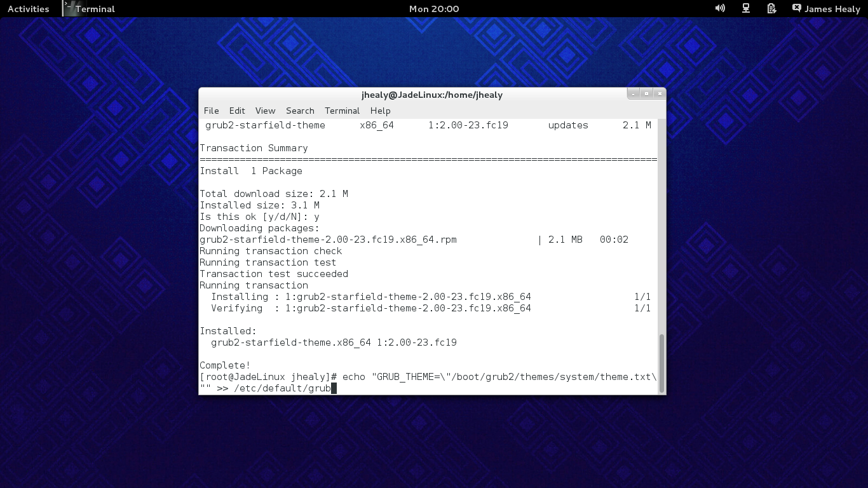Open the wired network status icon
Viewport: 868px width, 488px height.
746,8
